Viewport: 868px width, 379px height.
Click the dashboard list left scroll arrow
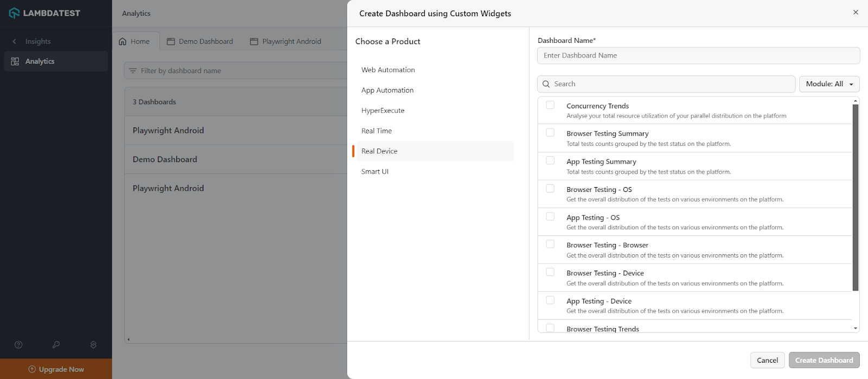click(x=129, y=339)
